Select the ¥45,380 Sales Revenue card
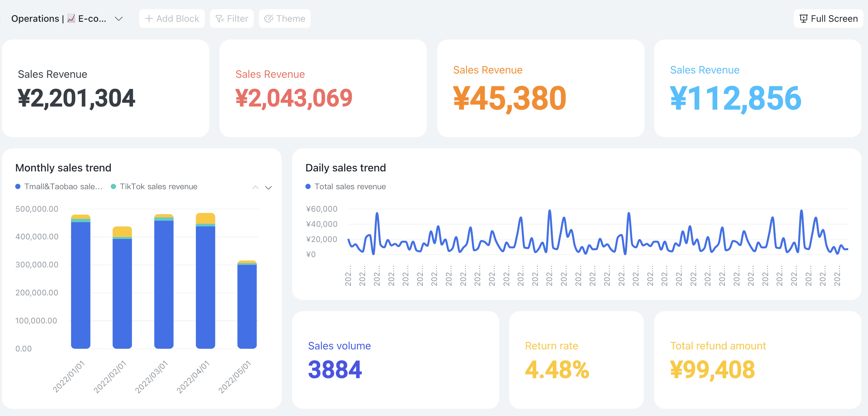 point(540,89)
